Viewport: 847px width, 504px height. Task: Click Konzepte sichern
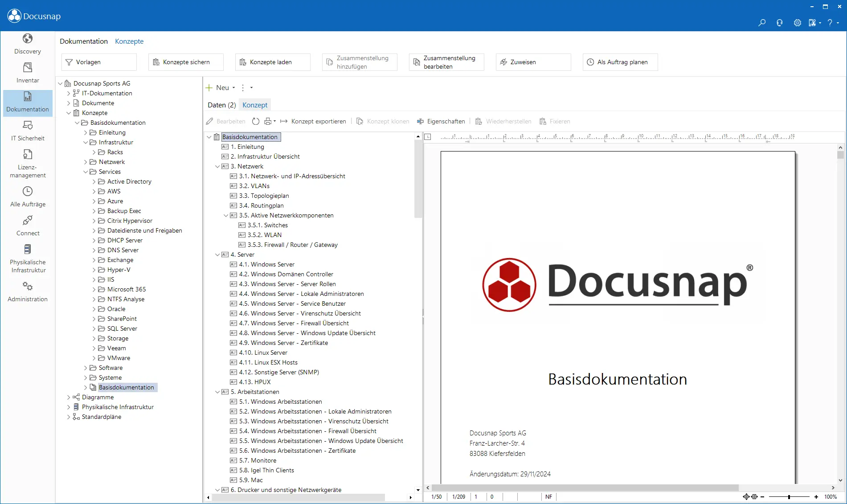pyautogui.click(x=186, y=62)
